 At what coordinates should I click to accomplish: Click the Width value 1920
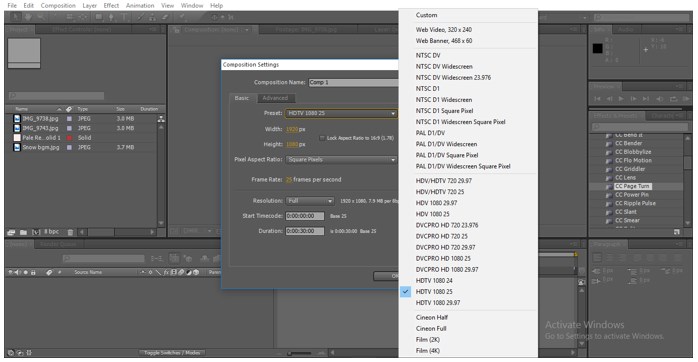pyautogui.click(x=292, y=130)
